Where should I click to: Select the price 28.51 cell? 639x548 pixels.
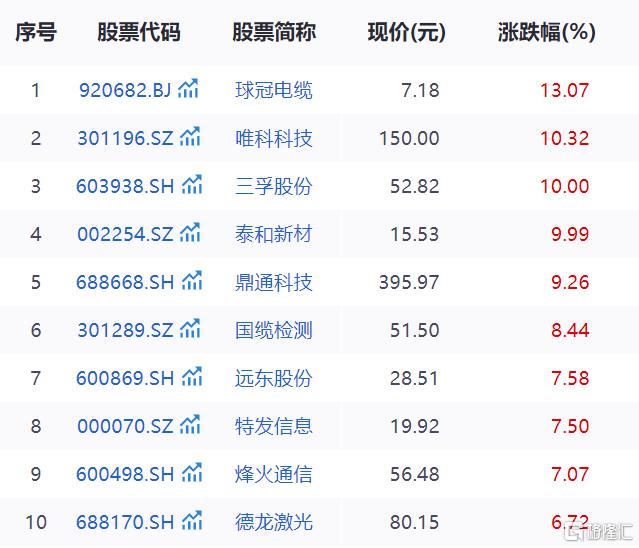415,378
